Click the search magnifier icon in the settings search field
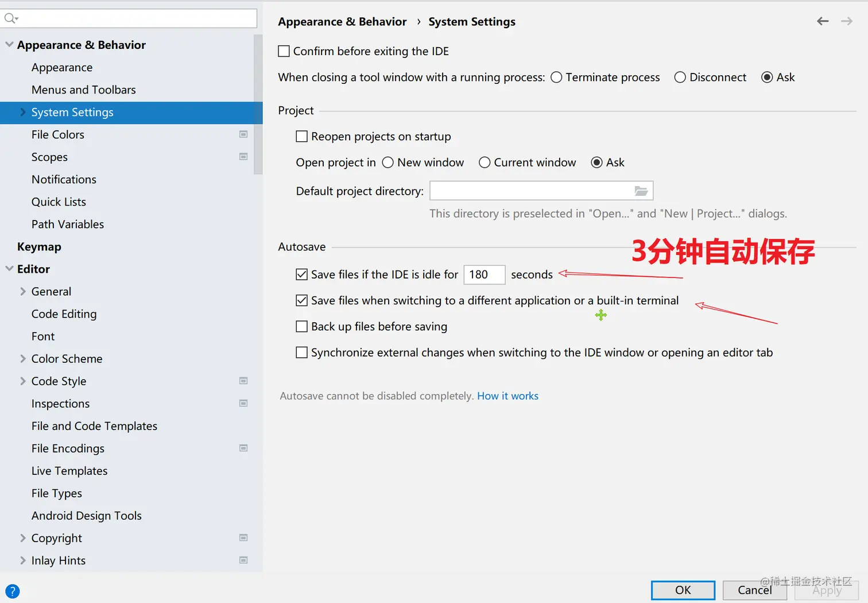This screenshot has width=868, height=603. (11, 18)
